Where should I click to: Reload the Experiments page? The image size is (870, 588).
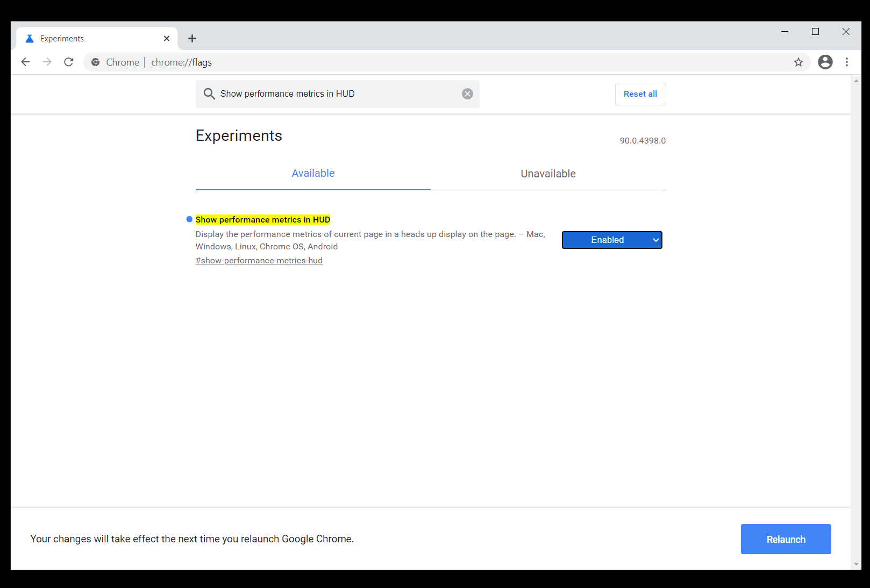(68, 62)
